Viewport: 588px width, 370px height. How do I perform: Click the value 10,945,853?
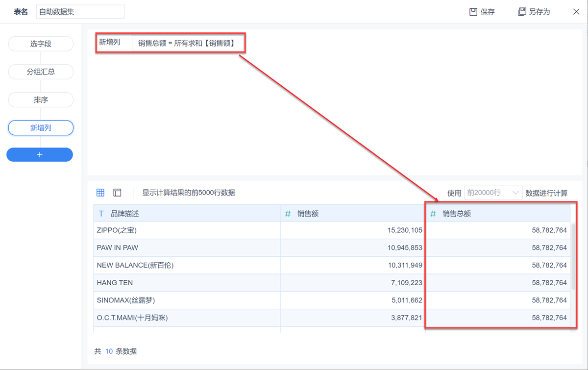[405, 248]
